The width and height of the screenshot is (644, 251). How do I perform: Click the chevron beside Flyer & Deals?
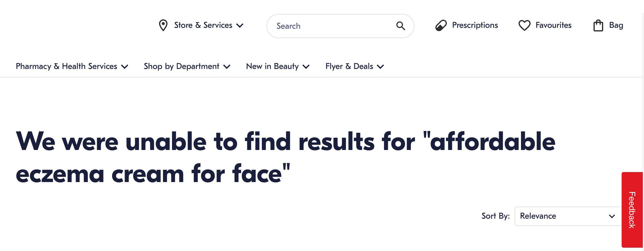point(380,67)
